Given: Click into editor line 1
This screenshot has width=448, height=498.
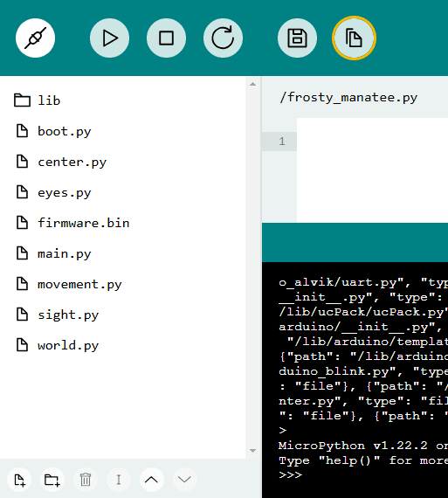Looking at the screenshot, I should (x=372, y=141).
